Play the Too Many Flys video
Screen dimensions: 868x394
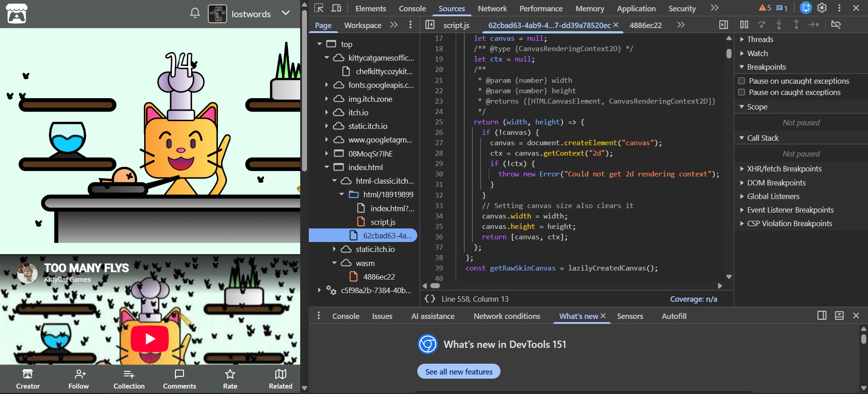coord(150,339)
